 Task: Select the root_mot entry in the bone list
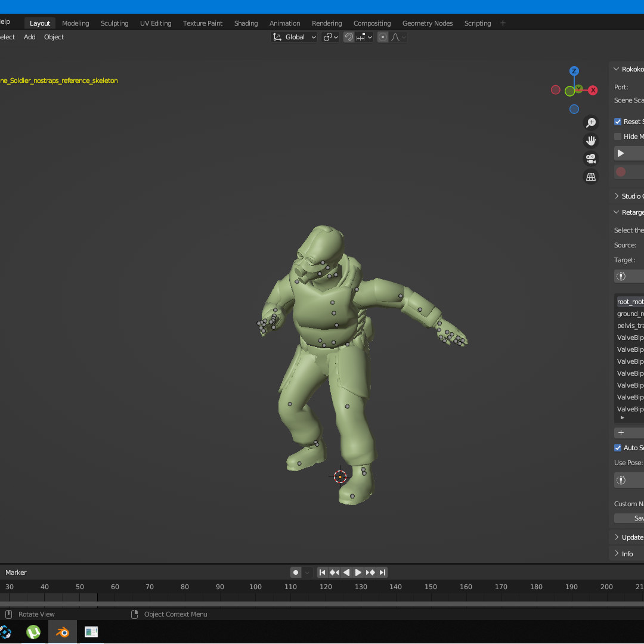click(630, 302)
